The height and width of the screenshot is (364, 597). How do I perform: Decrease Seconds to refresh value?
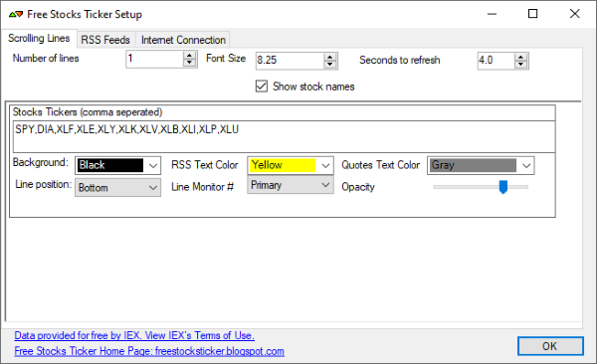pos(520,65)
